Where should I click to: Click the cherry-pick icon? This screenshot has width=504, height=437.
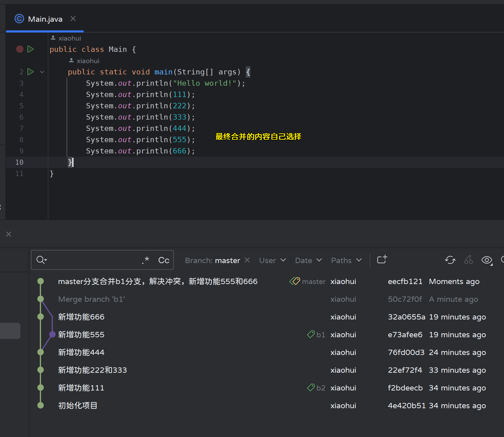point(468,260)
